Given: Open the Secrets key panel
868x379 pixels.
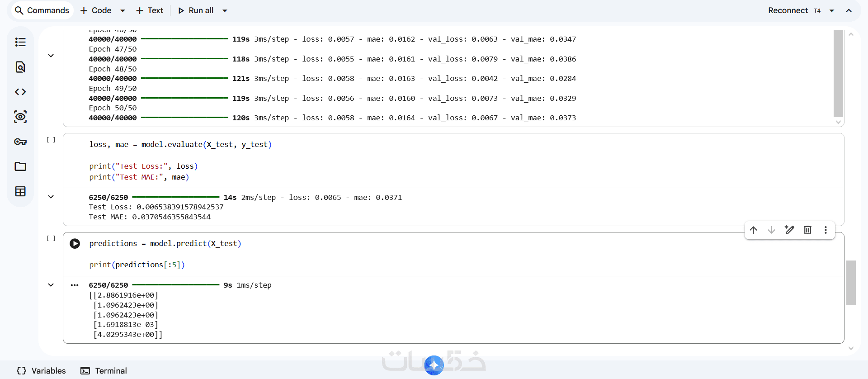Looking at the screenshot, I should (x=20, y=142).
